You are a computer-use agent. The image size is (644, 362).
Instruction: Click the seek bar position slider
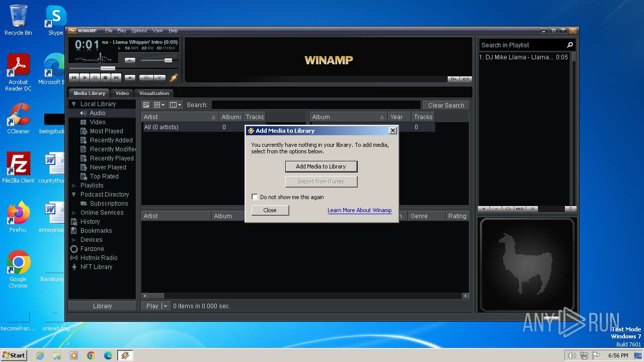(x=108, y=68)
